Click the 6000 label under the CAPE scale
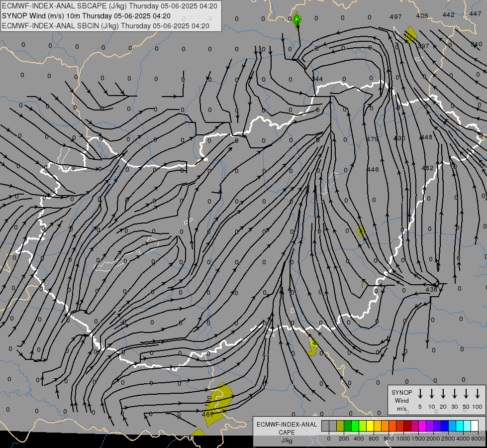 (478, 439)
